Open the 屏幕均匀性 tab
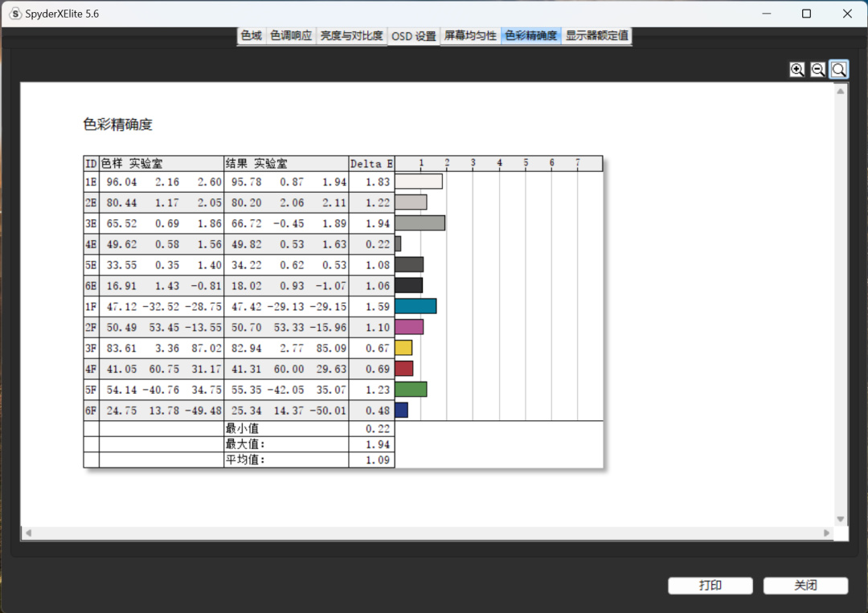This screenshot has height=613, width=868. 470,36
